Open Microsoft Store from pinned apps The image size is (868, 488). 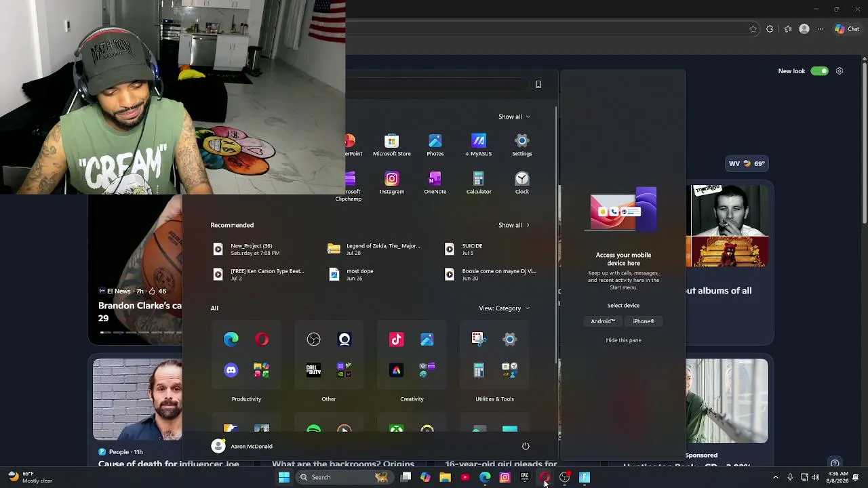pos(391,144)
